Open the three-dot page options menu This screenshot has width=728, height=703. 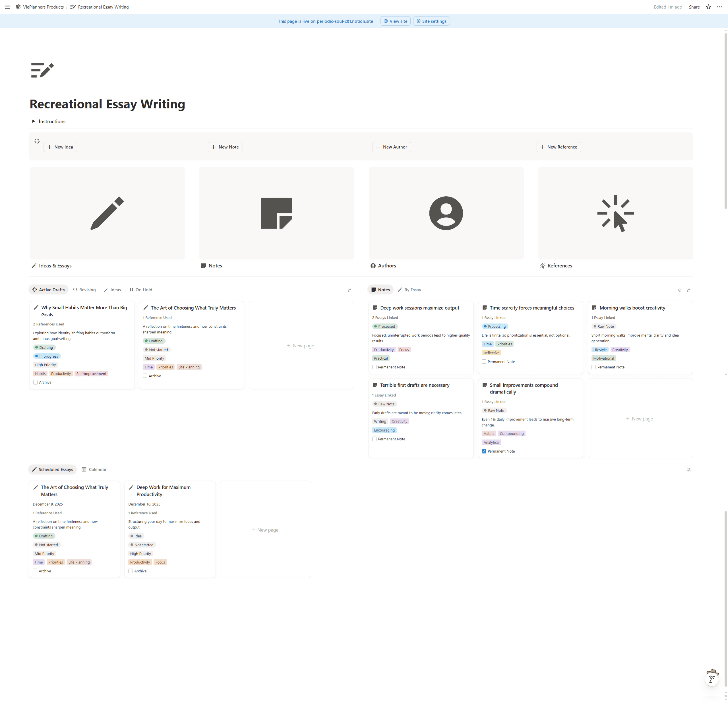(719, 7)
